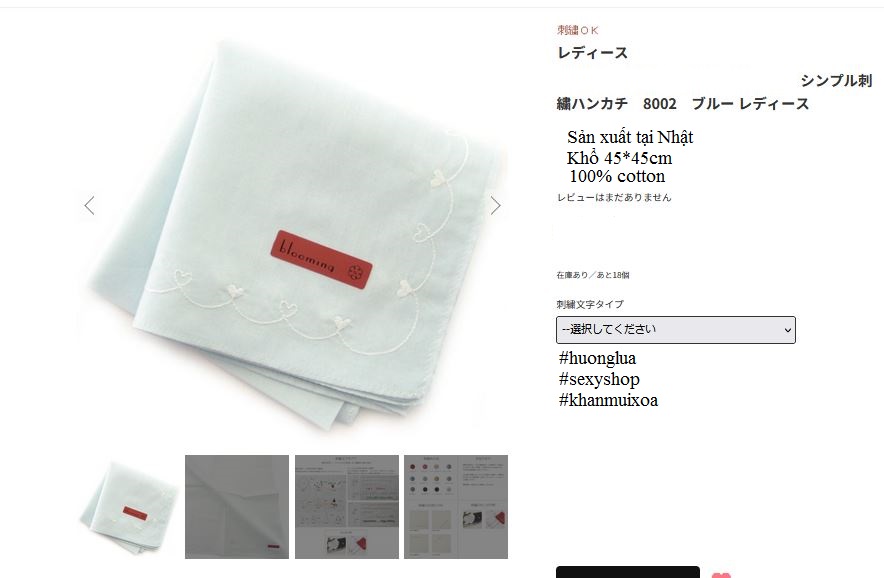Click the 刺繍文字タイプ field label
The height and width of the screenshot is (578, 884).
pos(590,305)
